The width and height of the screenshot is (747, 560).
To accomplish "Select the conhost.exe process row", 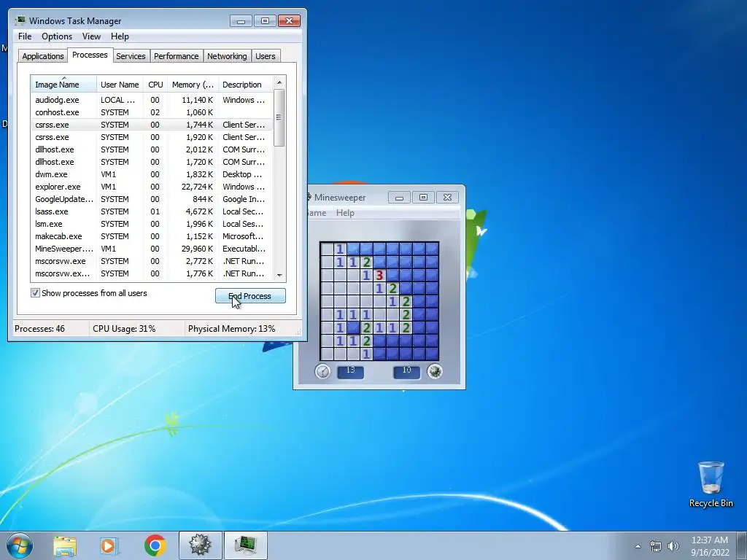I will pyautogui.click(x=152, y=112).
